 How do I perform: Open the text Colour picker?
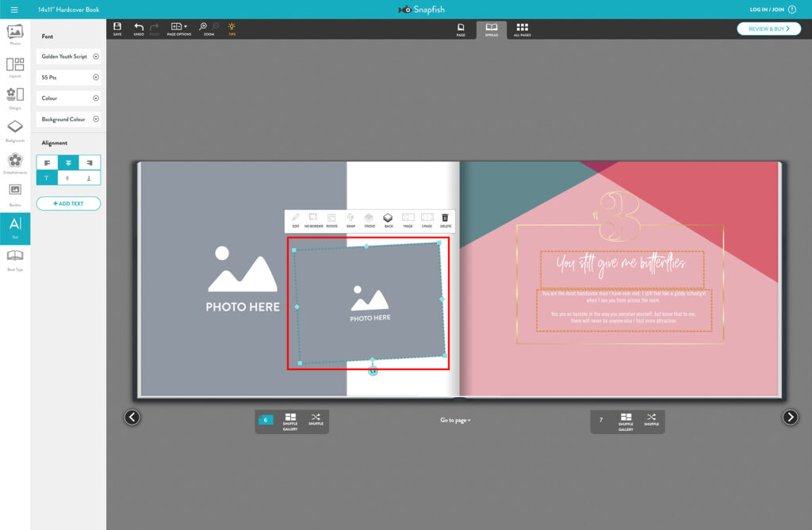[x=69, y=98]
